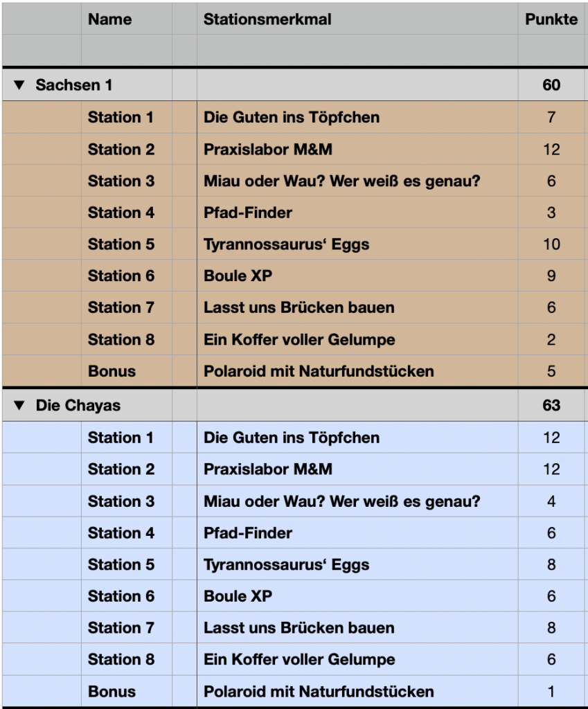
Task: Select the Stationsmerkmal column header
Action: tap(357, 19)
